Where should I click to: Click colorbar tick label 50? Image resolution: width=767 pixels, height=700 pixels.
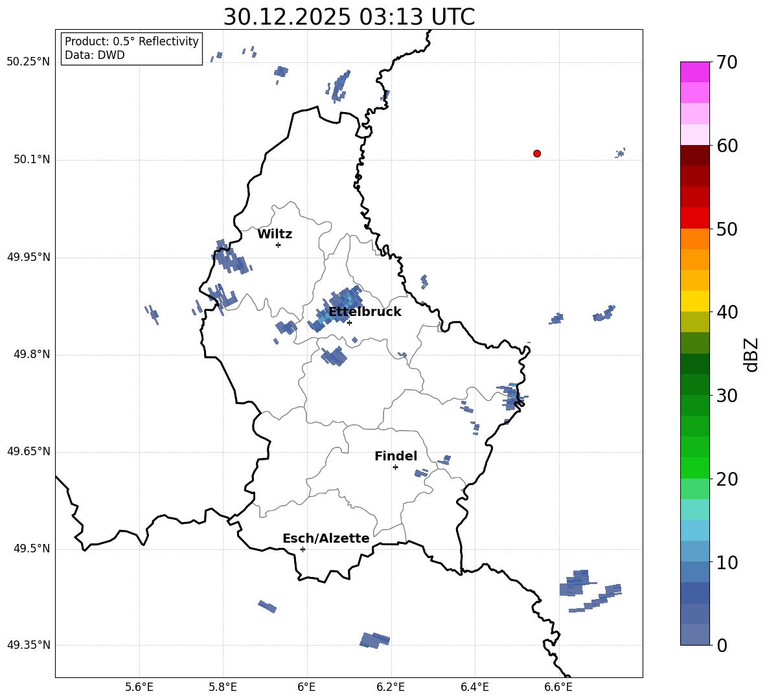click(727, 229)
